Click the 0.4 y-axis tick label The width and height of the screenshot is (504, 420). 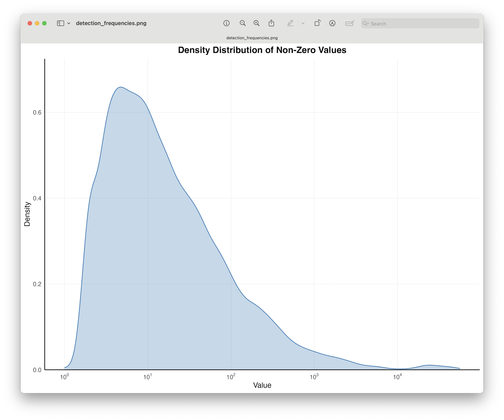(37, 198)
